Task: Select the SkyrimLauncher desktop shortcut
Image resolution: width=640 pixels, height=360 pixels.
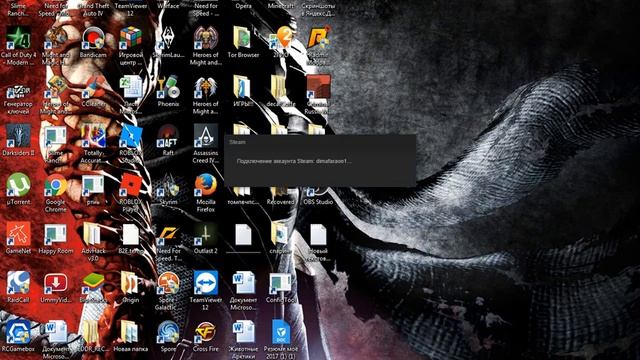Action: tap(168, 39)
